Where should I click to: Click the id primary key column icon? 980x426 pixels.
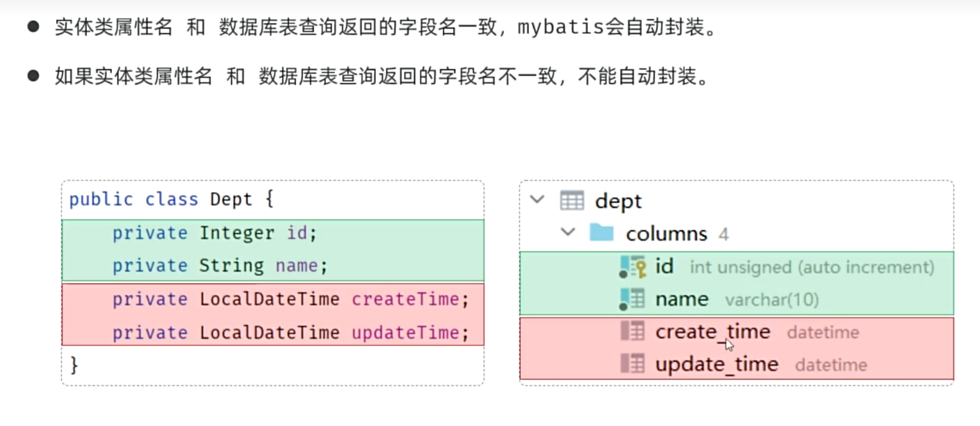(632, 267)
